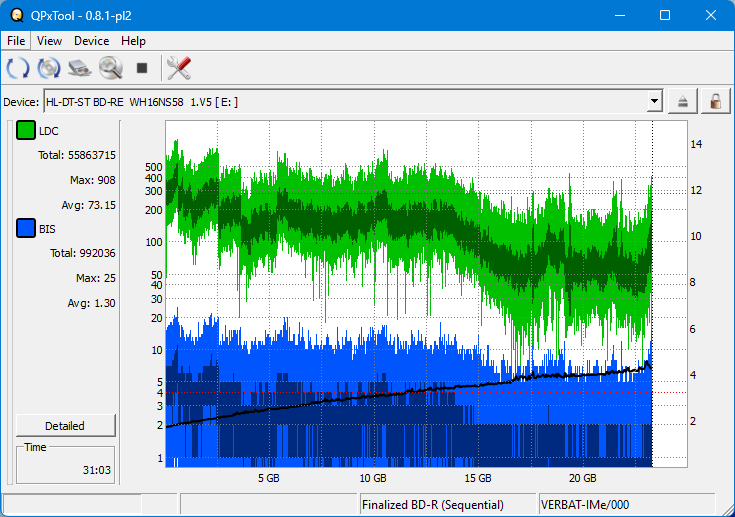This screenshot has height=517, width=735.
Task: Open the Help menu
Action: coord(133,41)
